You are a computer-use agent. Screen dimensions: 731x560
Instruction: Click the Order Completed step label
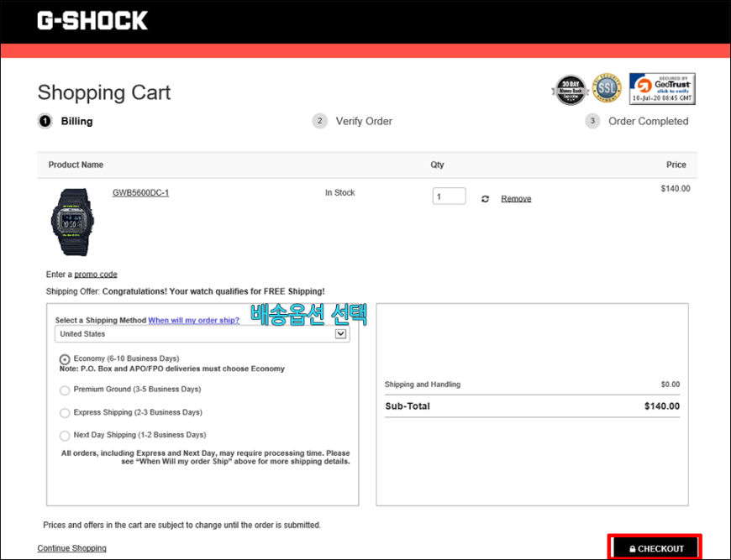649,122
